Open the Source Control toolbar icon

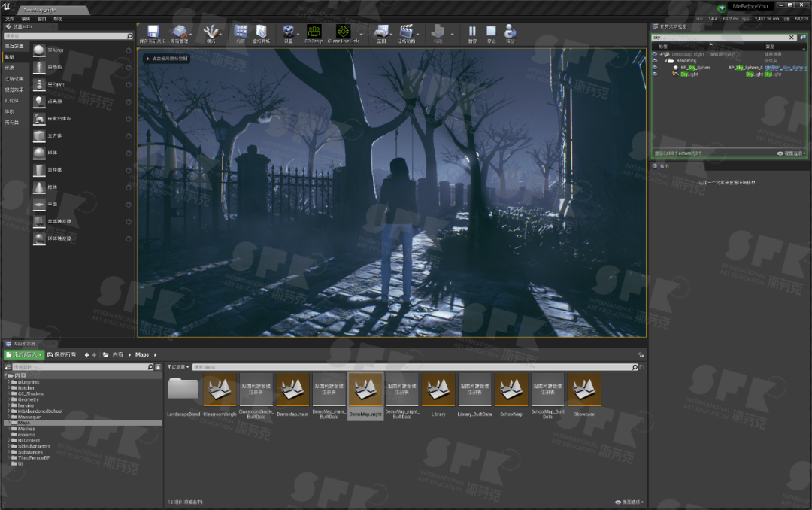point(179,31)
